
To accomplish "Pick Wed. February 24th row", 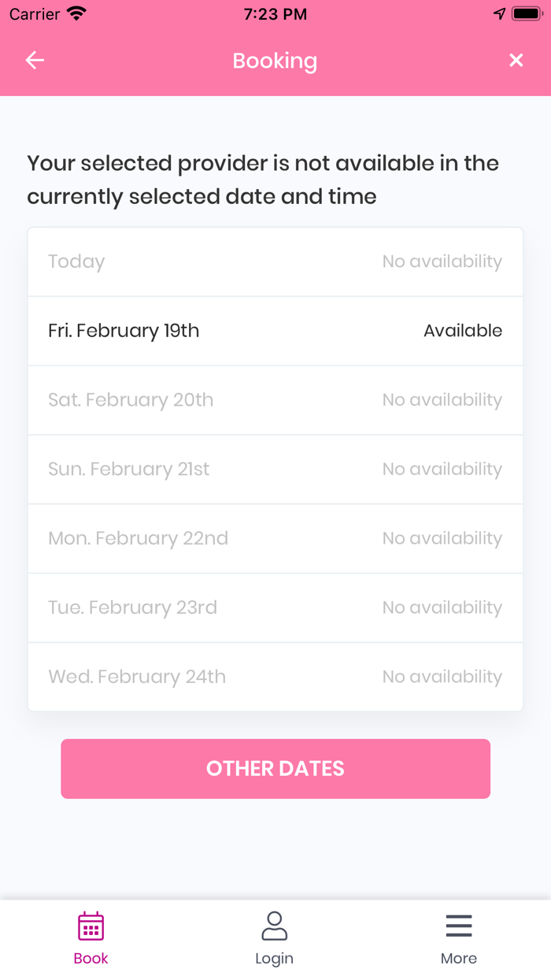I will coord(275,677).
